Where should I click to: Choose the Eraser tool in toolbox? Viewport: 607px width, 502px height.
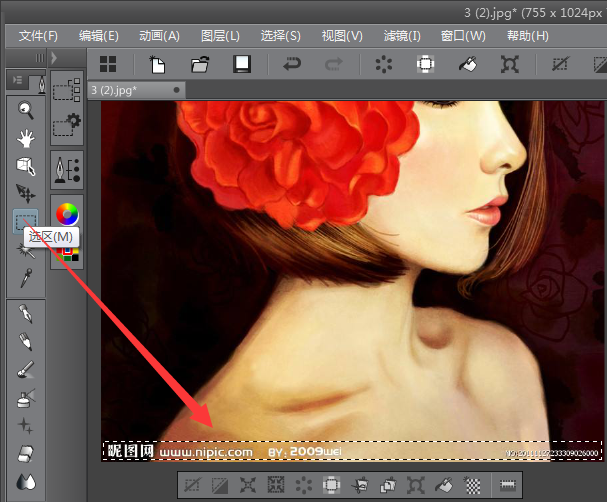(x=26, y=453)
